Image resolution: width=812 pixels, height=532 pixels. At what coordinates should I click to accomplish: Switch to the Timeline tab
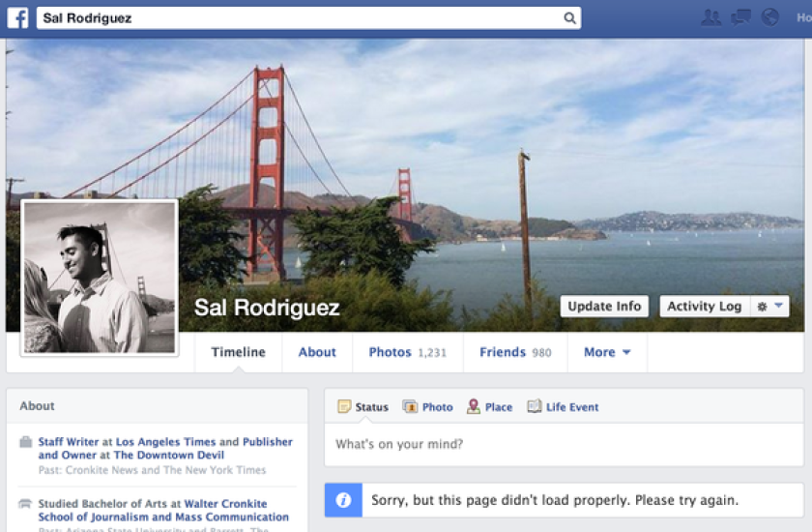[x=238, y=352]
